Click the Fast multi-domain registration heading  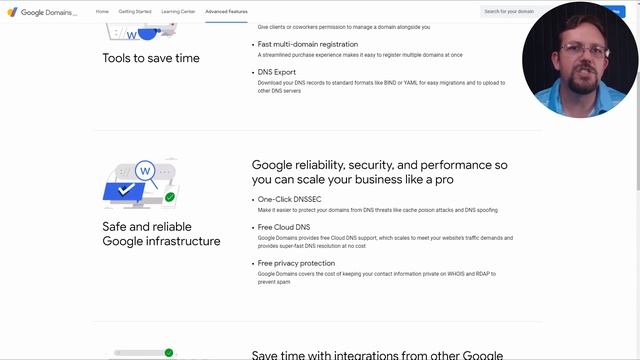click(x=308, y=44)
